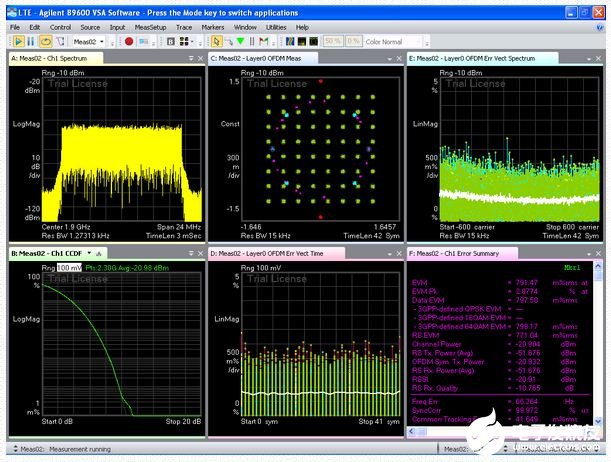Click the red M marker icon

coord(263,41)
